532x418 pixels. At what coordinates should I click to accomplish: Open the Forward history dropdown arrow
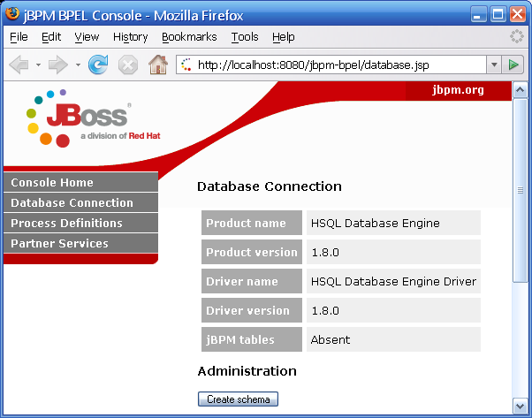[x=78, y=65]
